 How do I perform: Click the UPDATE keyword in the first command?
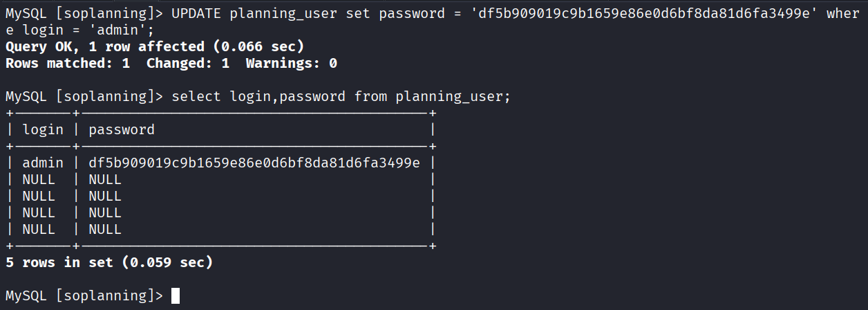[x=196, y=14]
